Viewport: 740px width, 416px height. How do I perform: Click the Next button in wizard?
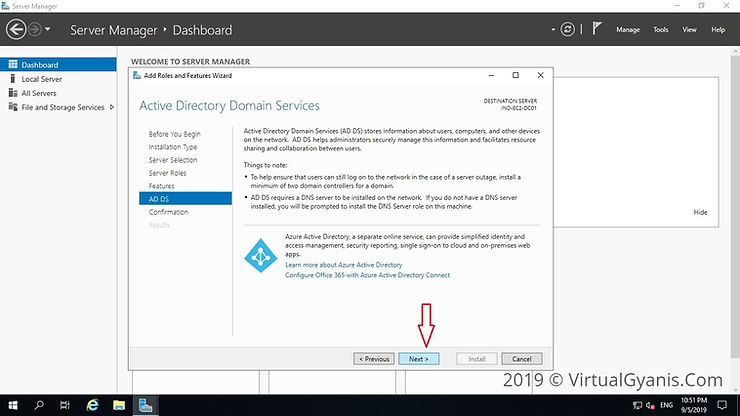click(x=419, y=359)
